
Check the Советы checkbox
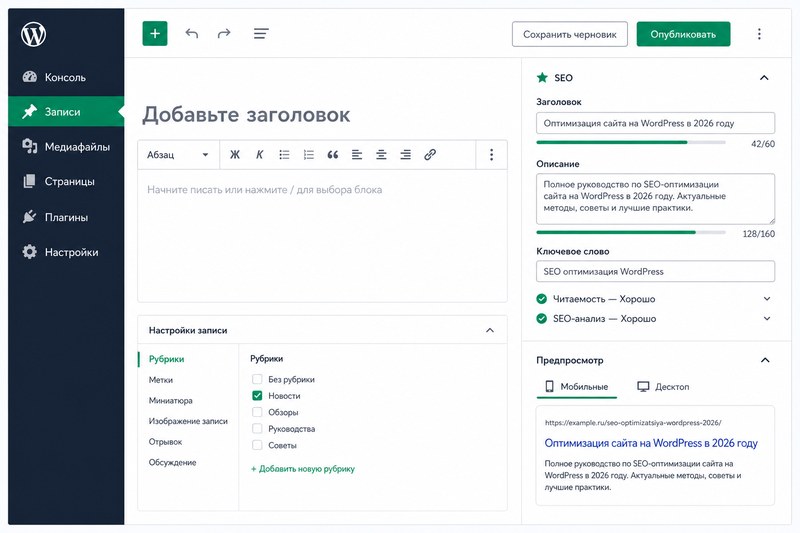(257, 445)
